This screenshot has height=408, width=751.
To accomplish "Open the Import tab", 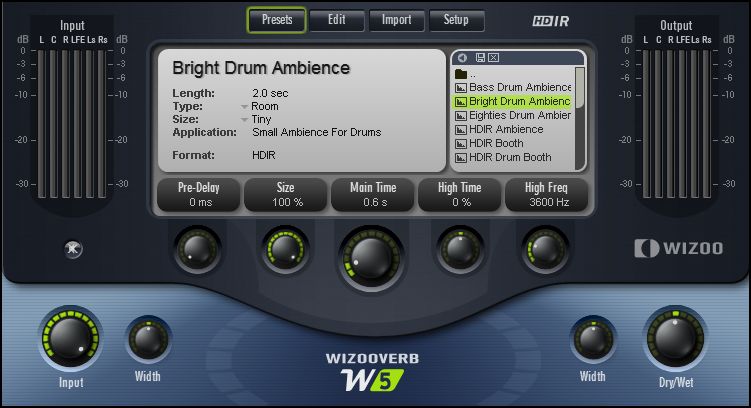I will 397,20.
